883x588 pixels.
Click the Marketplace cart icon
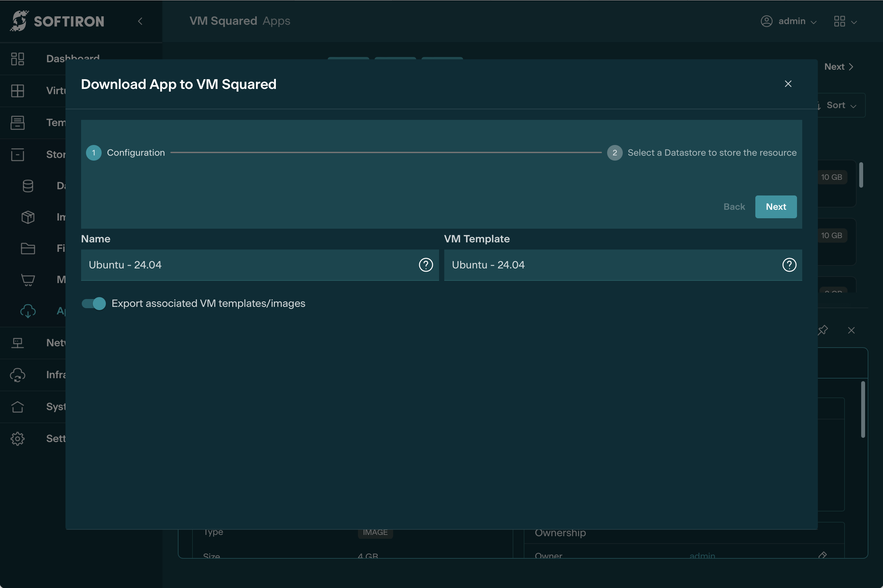coord(28,280)
